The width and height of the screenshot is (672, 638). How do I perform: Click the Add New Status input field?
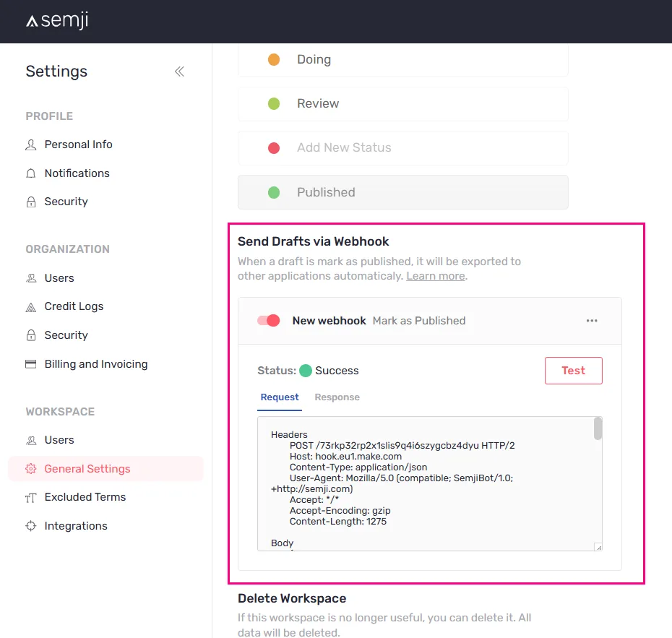(403, 148)
